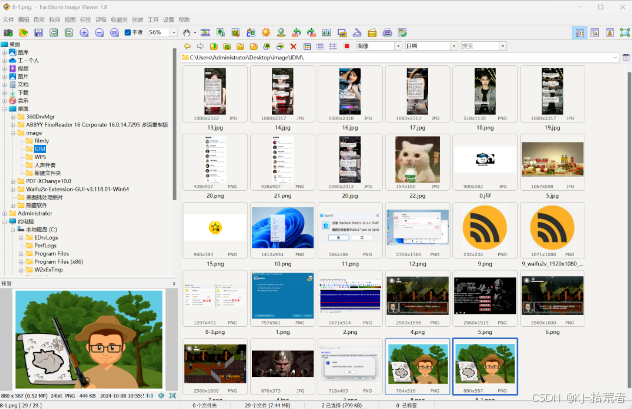Screen dimensions: 632x409
Task: Click the folder-up icon with green arrow
Action: (x=214, y=46)
